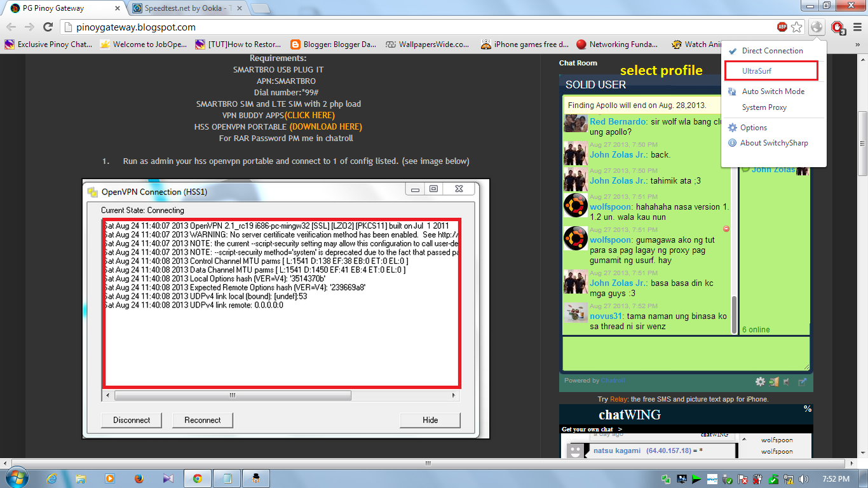Click the novus31 username in chat

coord(607,316)
